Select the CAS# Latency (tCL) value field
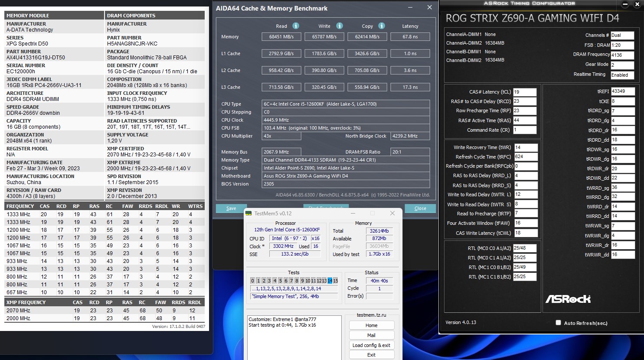 pos(525,92)
